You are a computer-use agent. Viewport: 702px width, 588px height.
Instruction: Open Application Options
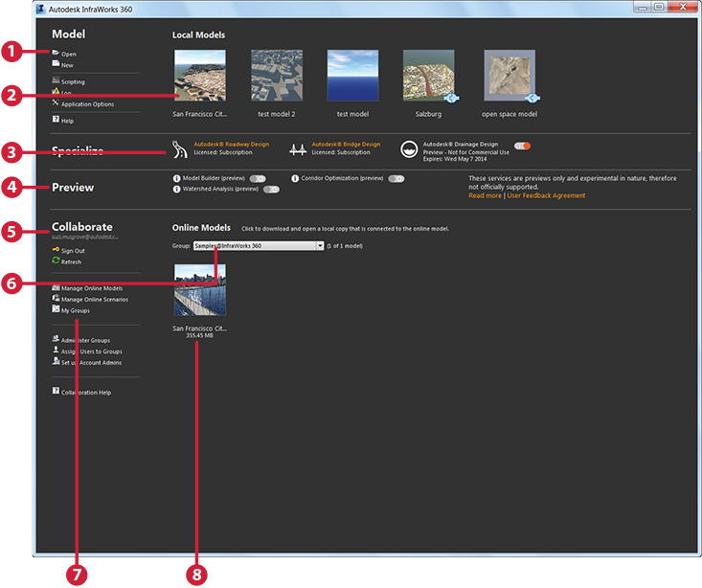point(88,104)
